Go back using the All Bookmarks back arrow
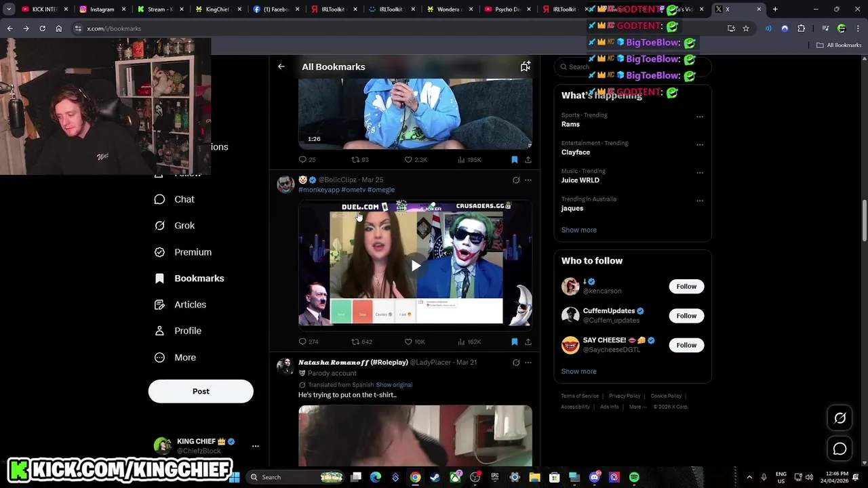This screenshot has width=868, height=488. 281,66
